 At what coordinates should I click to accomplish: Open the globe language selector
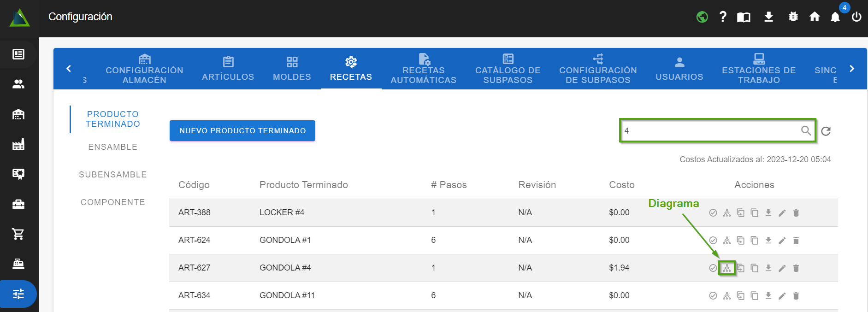702,17
